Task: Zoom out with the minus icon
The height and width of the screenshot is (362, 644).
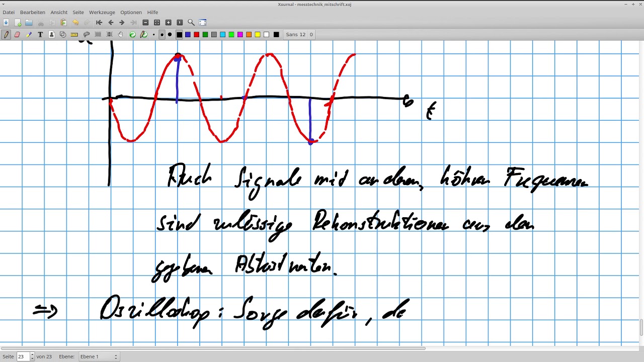Action: [x=145, y=23]
